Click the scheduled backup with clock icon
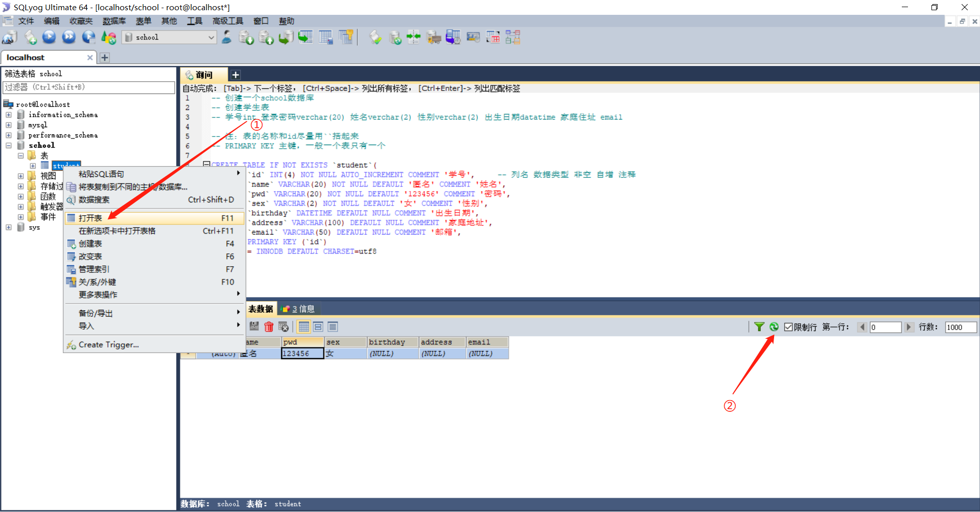Image resolution: width=980 pixels, height=512 pixels. coord(453,37)
